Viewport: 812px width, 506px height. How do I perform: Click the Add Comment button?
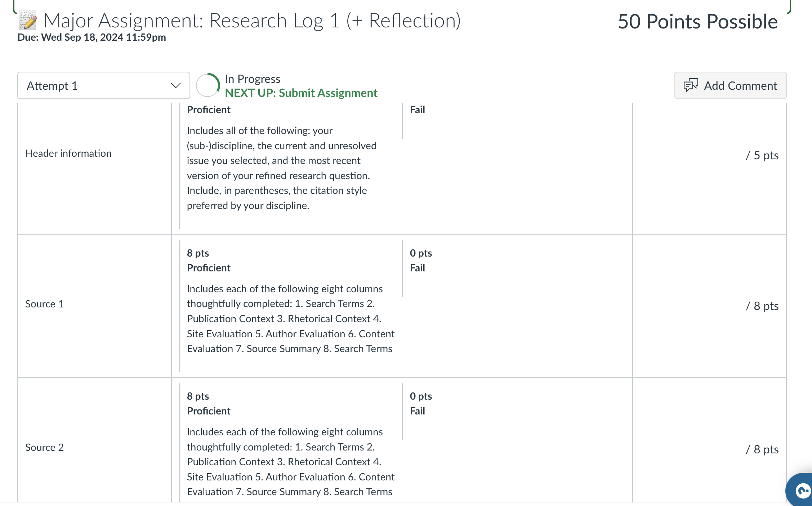[x=730, y=85]
